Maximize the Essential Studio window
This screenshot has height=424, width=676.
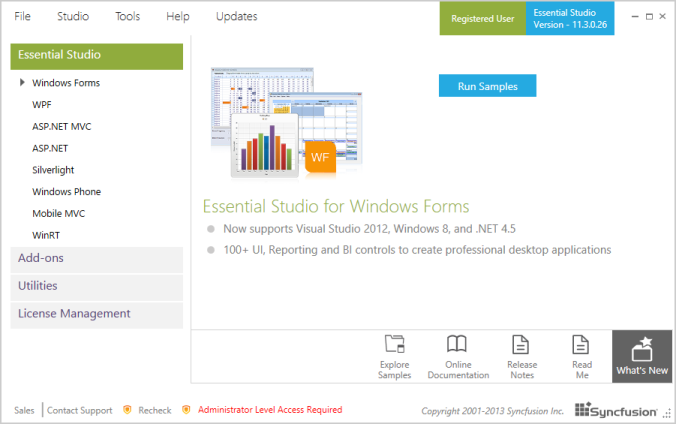pos(649,16)
